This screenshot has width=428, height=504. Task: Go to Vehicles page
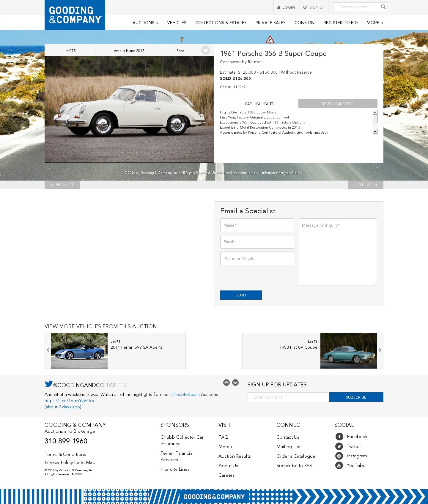pyautogui.click(x=177, y=23)
